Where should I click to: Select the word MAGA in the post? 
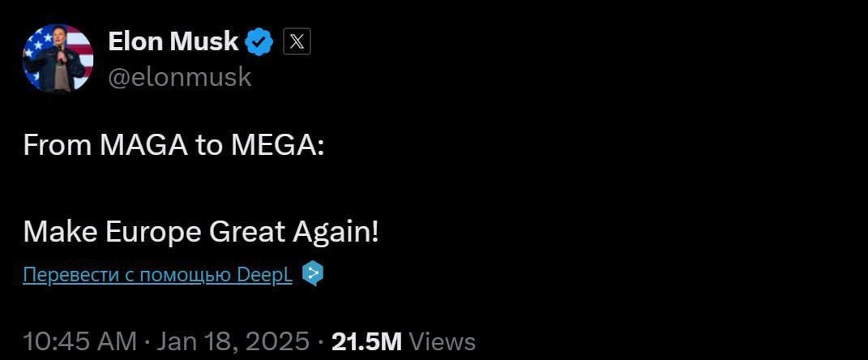click(143, 146)
